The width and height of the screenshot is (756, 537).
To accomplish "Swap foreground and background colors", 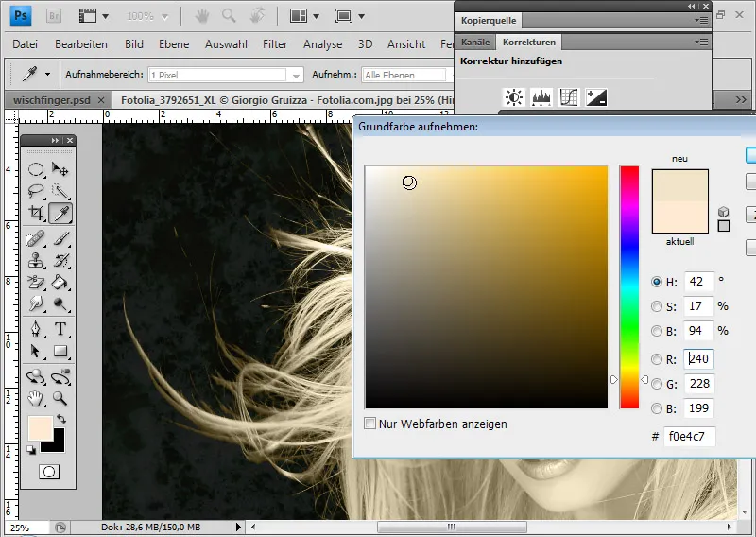I will point(61,418).
